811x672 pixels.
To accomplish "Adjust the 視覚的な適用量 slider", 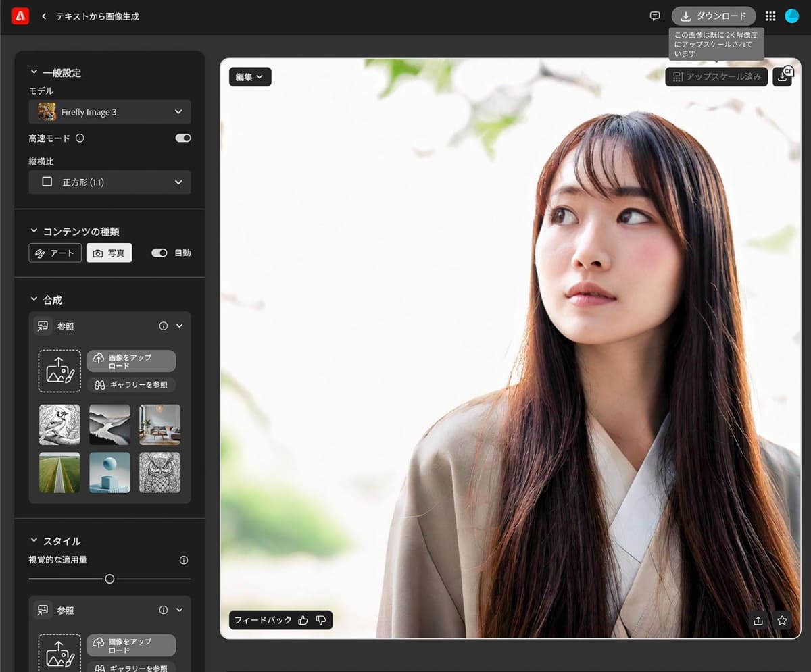I will coord(110,579).
